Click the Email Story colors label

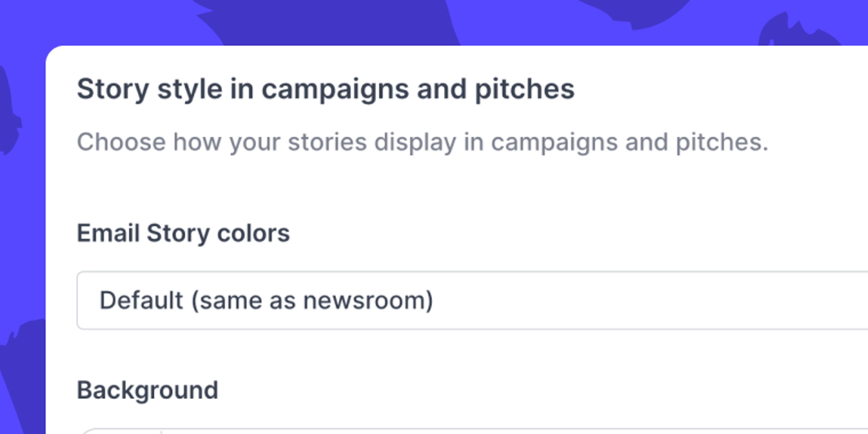tap(184, 233)
